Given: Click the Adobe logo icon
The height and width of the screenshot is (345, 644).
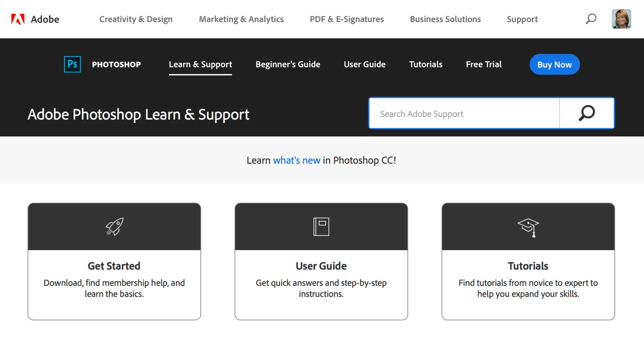Looking at the screenshot, I should tap(18, 19).
